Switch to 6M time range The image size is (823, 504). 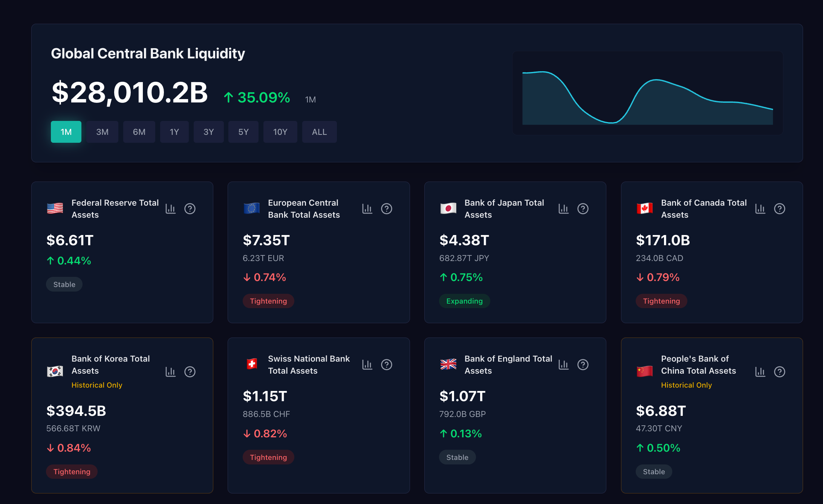(x=139, y=132)
